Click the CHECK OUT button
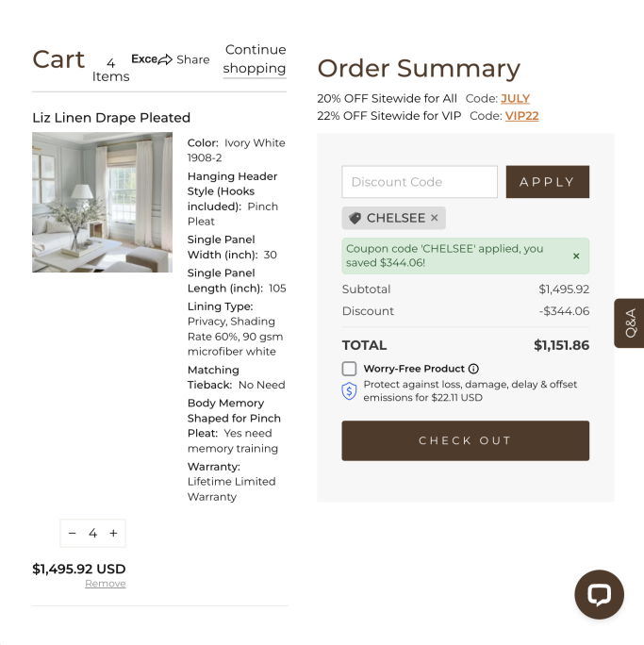This screenshot has height=645, width=644. point(465,440)
